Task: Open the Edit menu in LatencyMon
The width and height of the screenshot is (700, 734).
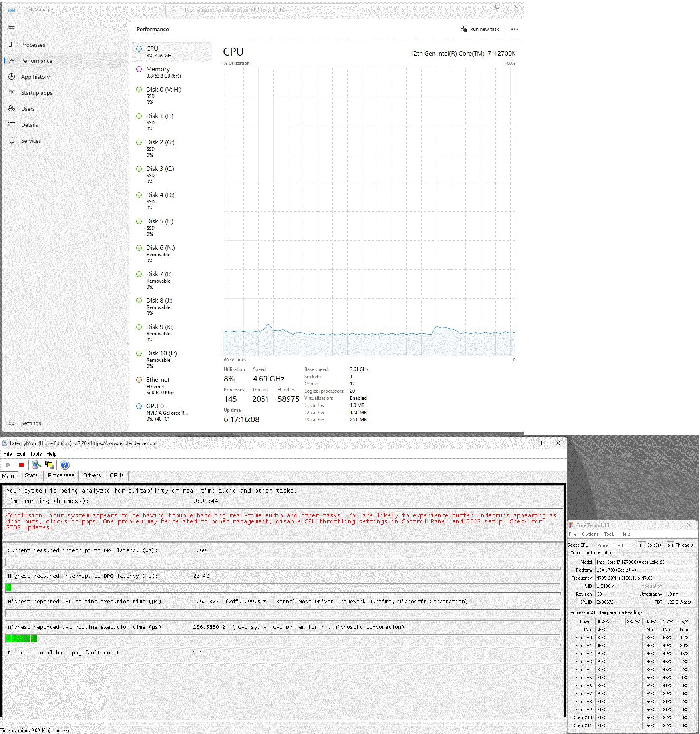Action: tap(21, 454)
